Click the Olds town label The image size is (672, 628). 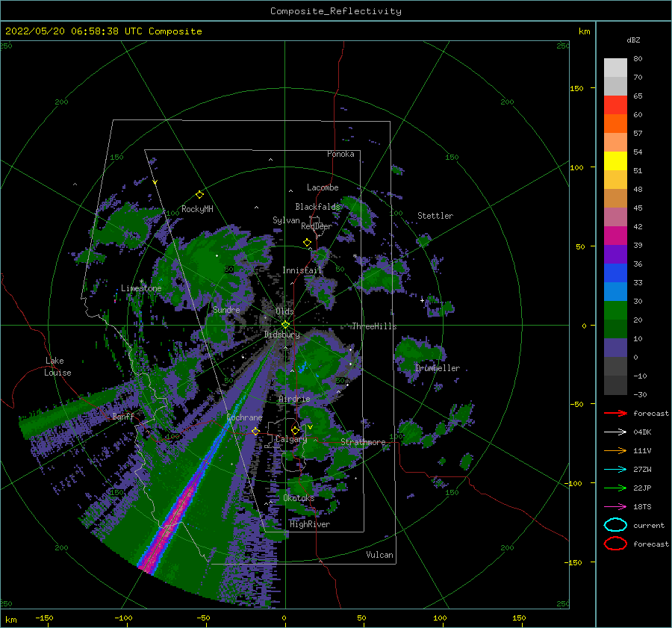tap(284, 311)
